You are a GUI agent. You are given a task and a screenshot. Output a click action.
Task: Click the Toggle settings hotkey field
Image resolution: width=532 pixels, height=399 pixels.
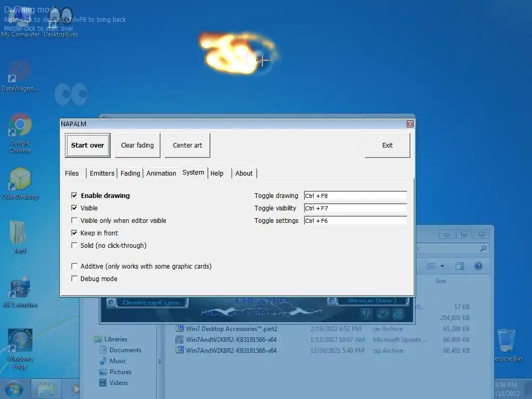tap(355, 221)
